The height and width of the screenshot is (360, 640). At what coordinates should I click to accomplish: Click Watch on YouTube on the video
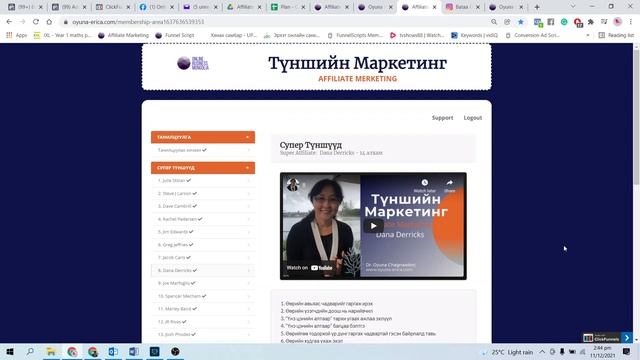click(309, 268)
